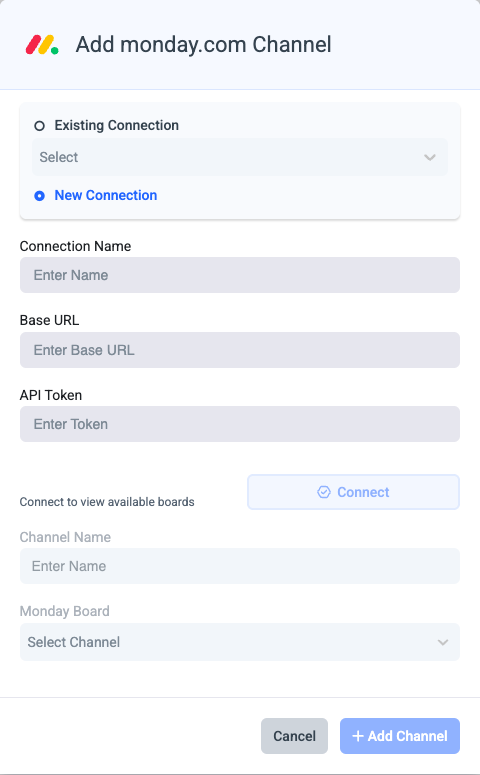Click the plus icon on Add Channel
The width and height of the screenshot is (480, 775).
tap(358, 736)
